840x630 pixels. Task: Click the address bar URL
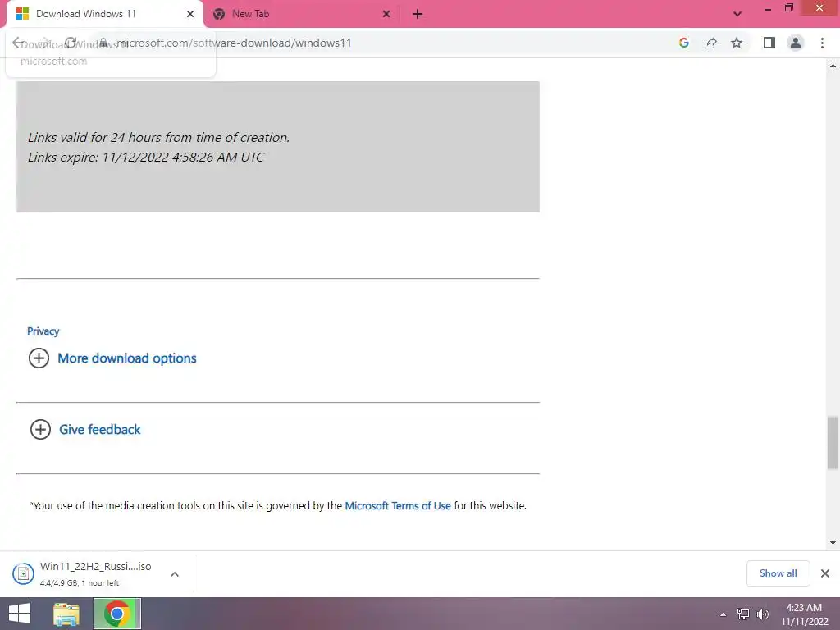[x=235, y=43]
